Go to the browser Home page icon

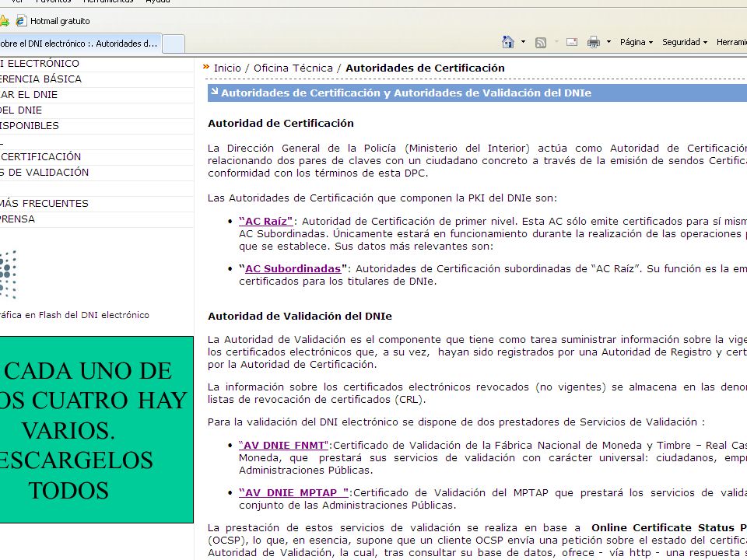508,42
